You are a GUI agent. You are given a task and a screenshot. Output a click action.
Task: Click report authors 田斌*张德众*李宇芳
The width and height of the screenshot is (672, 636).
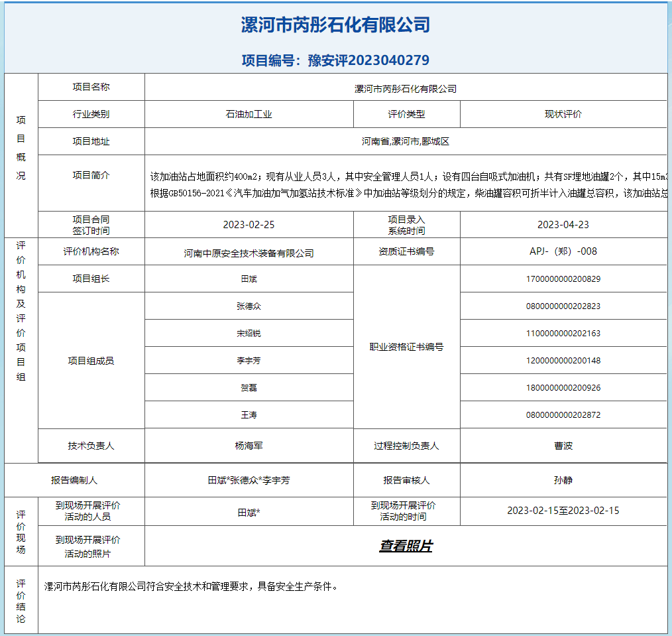249,480
